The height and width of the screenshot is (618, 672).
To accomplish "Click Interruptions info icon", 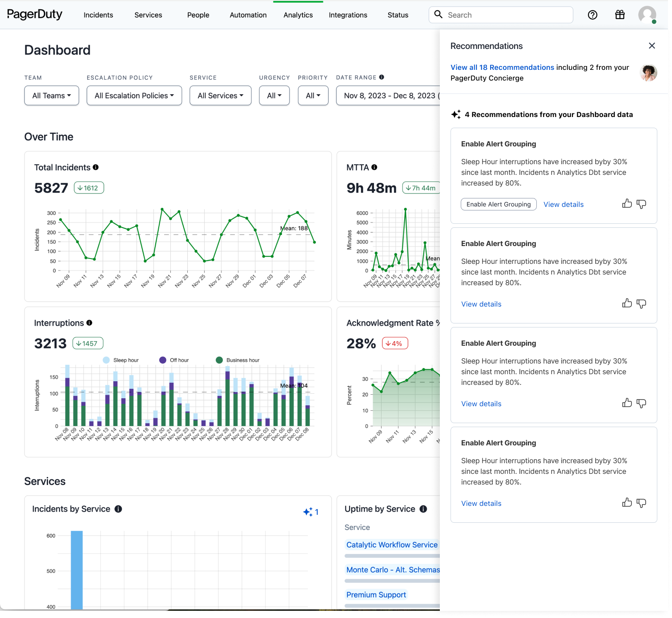I will click(x=89, y=323).
